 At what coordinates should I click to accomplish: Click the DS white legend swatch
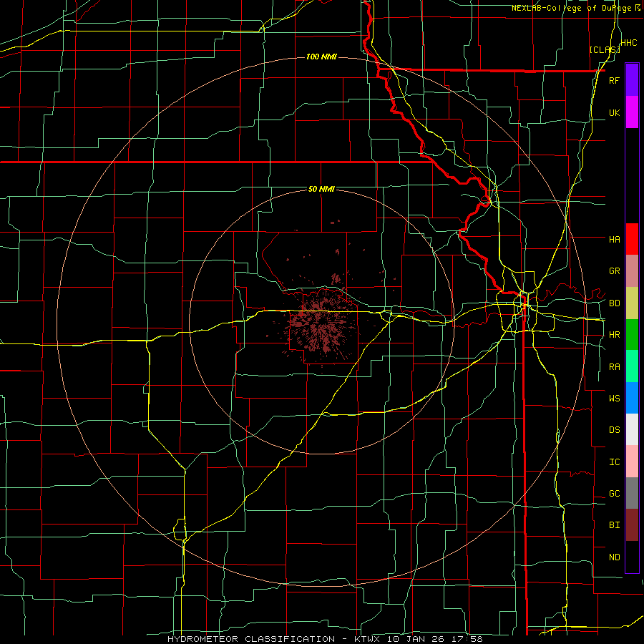coord(632,429)
